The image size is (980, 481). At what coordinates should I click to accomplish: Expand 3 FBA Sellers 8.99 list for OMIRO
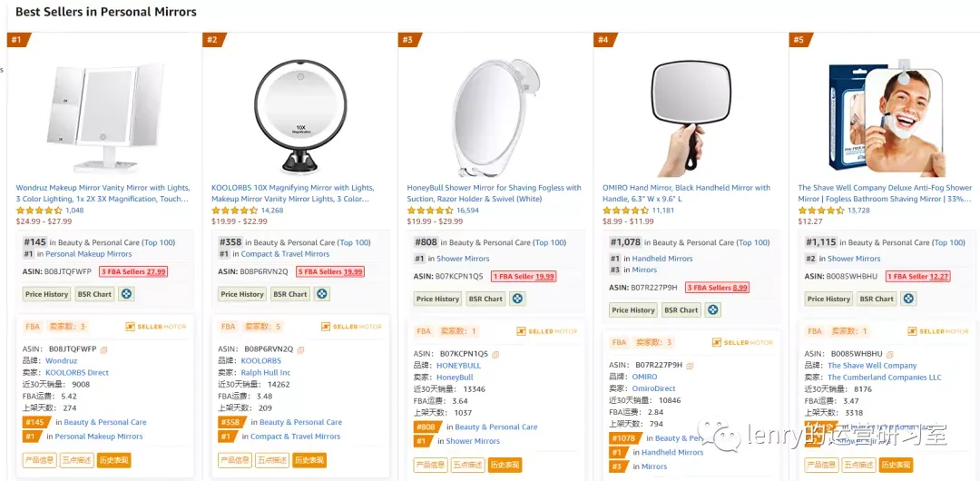click(718, 288)
